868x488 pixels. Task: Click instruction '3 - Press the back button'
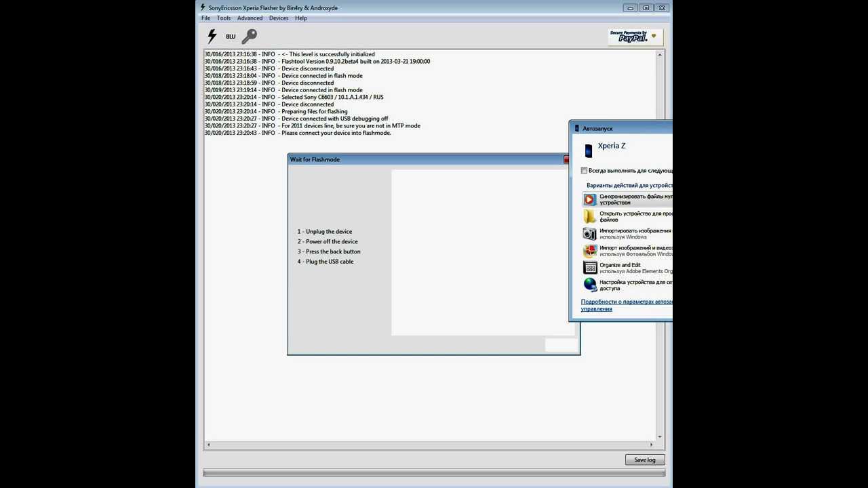[x=329, y=251]
